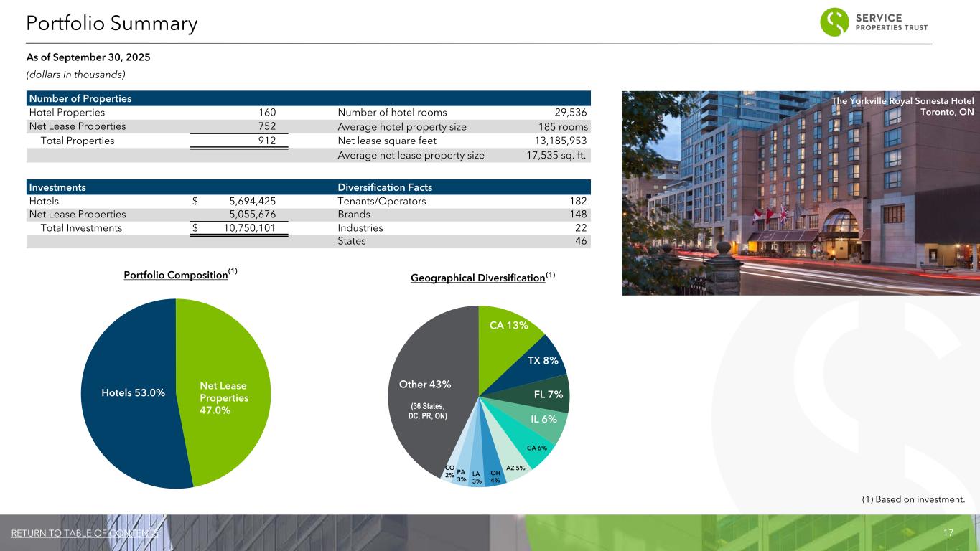Click the Total Properties value 912
Image resolution: width=980 pixels, height=551 pixels.
(267, 141)
